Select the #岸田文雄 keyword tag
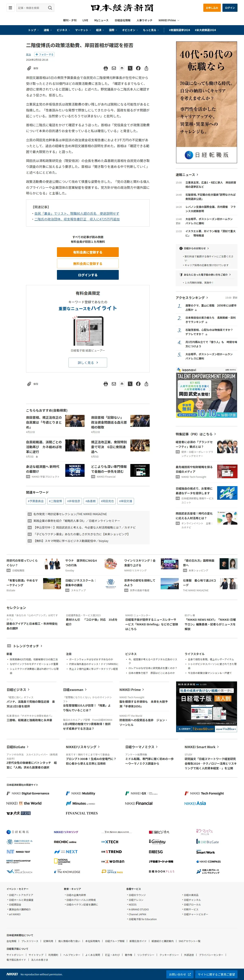Image resolution: width=244 pixels, height=980 pixels. [x=125, y=501]
